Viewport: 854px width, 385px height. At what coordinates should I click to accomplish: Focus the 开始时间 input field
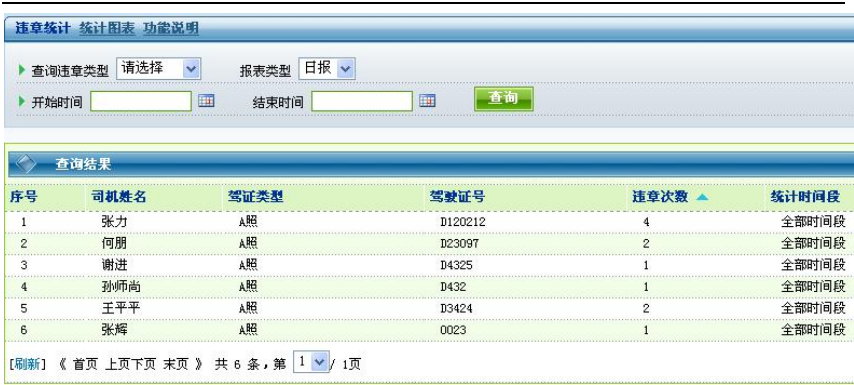coord(141,101)
